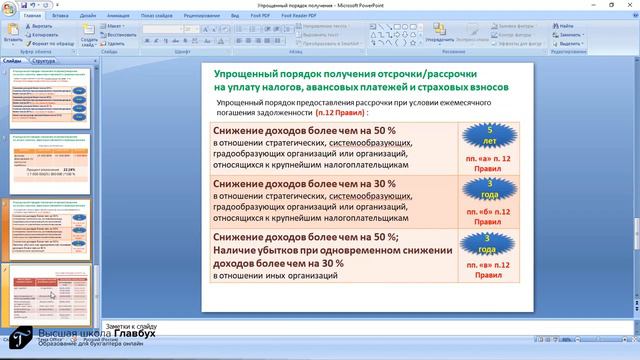Toggle align text right
The width and height of the screenshot is (640, 360).
point(258,41)
